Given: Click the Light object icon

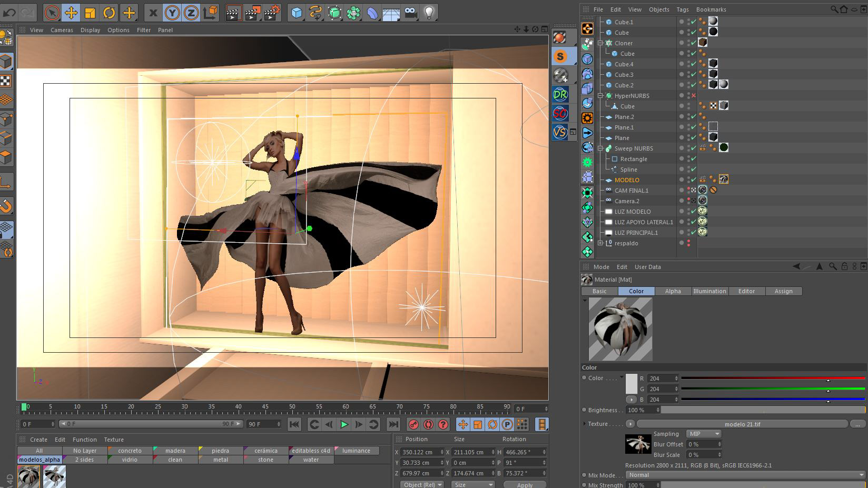Looking at the screenshot, I should click(429, 13).
